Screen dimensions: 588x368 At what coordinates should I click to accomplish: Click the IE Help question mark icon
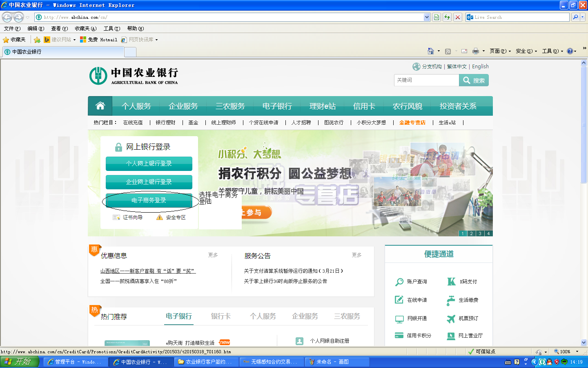point(570,51)
